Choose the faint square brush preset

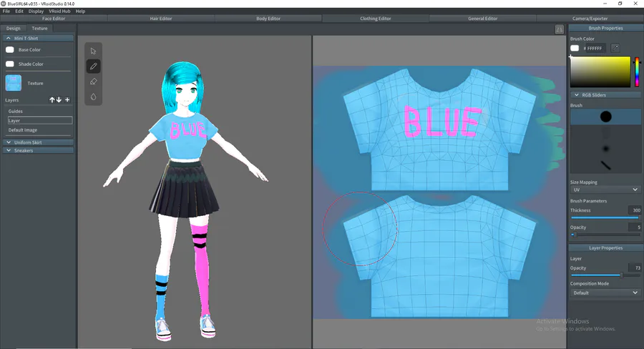click(606, 132)
